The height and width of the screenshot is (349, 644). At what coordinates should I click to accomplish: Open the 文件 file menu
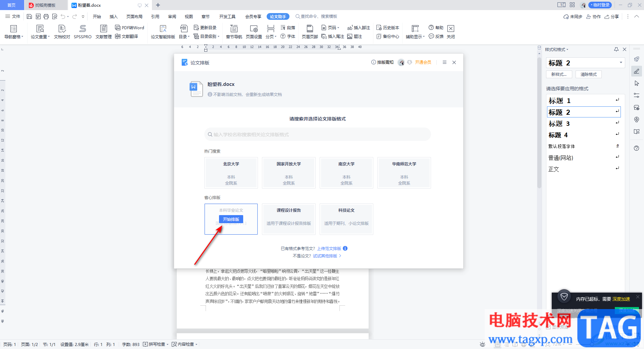coord(13,16)
